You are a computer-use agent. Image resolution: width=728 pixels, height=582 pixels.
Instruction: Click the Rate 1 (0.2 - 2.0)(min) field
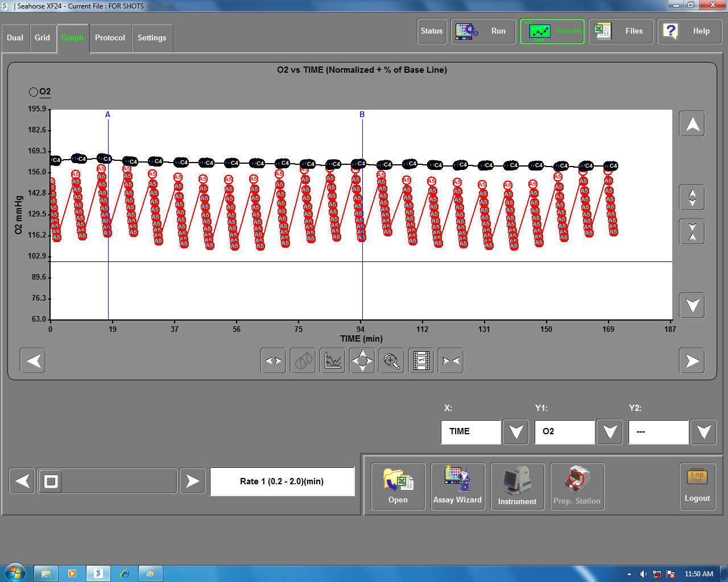point(282,481)
